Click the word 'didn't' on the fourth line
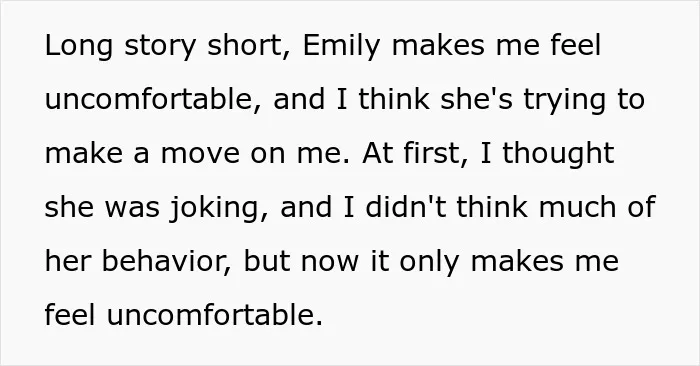Viewport: 700px width, 366px height. tap(405, 207)
